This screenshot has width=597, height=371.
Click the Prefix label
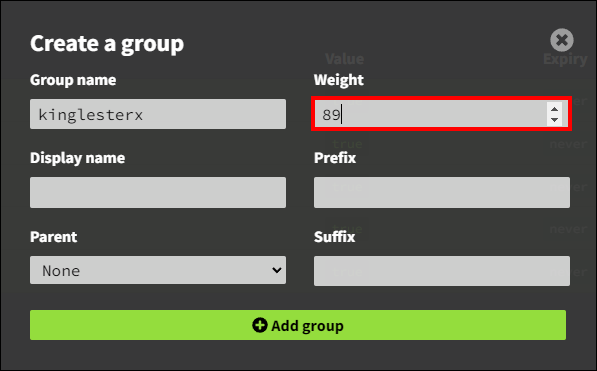[335, 158]
